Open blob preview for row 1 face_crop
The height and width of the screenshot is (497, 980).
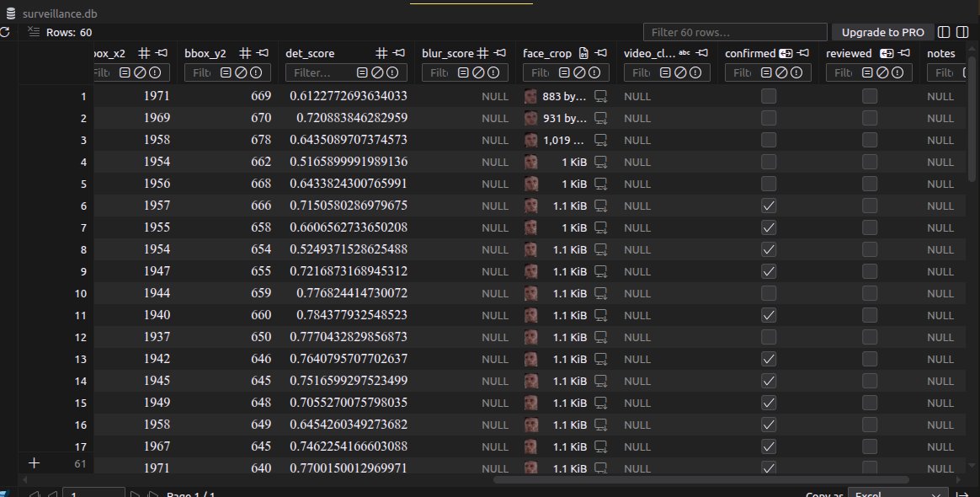pos(600,96)
